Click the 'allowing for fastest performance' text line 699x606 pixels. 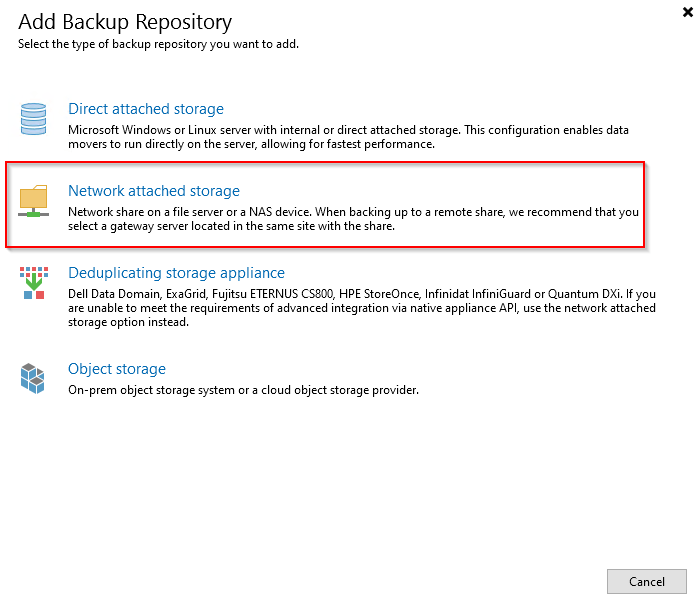tap(251, 144)
